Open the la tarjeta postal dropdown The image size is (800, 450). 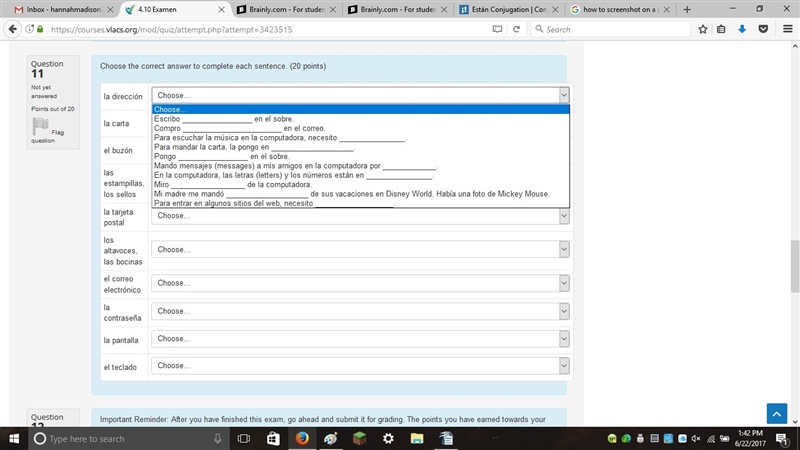[360, 216]
